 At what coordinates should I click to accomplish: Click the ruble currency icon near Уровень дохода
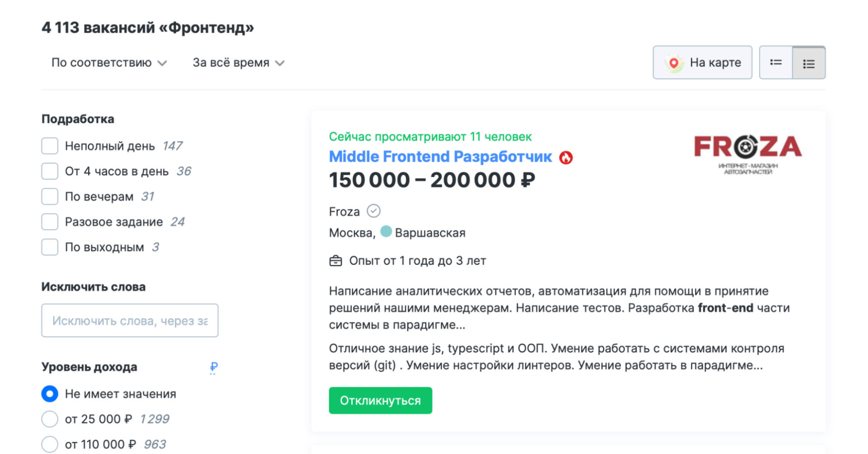tap(213, 368)
